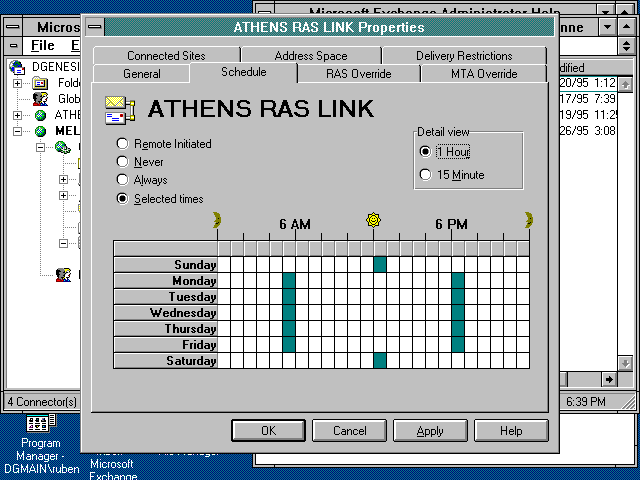Click the Help button

click(x=511, y=431)
